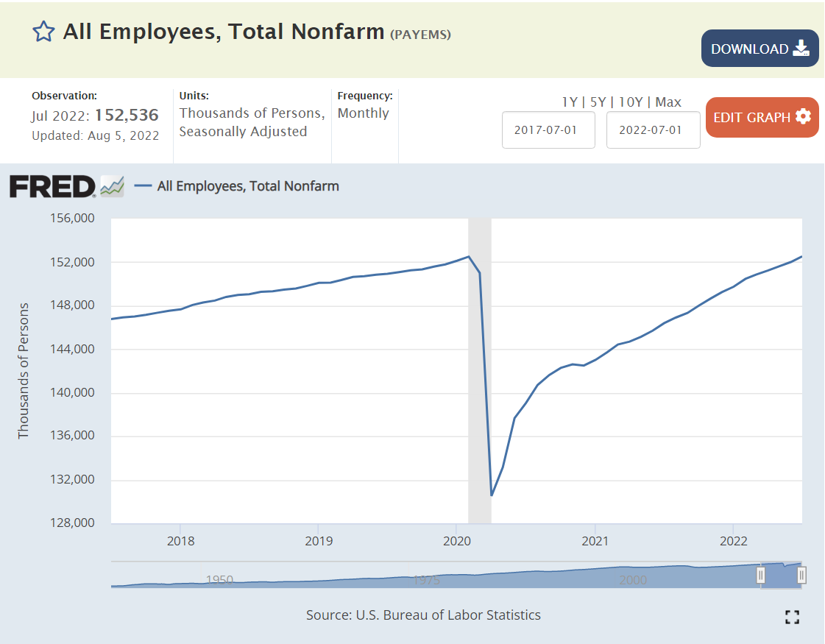Switch the range to 5Y

(x=597, y=102)
